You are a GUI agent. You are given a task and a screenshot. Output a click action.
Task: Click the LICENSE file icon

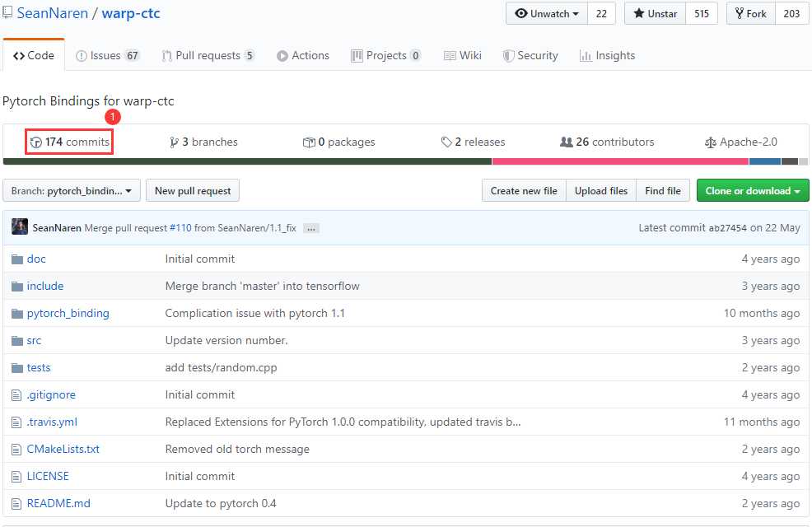click(16, 476)
